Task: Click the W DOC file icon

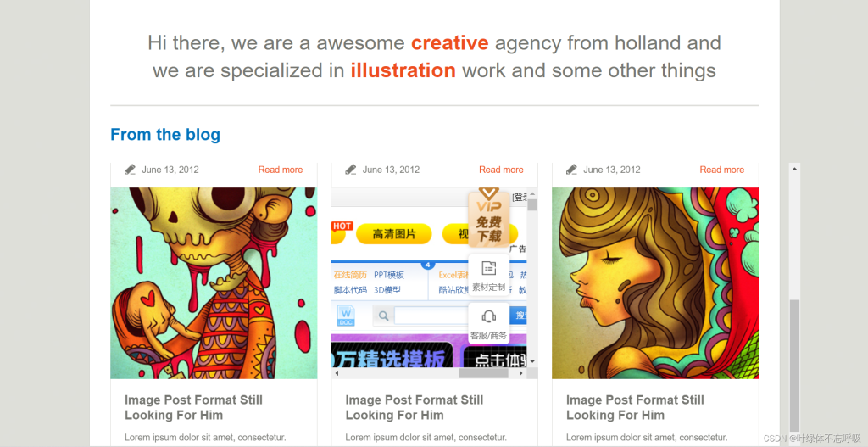Action: (346, 316)
